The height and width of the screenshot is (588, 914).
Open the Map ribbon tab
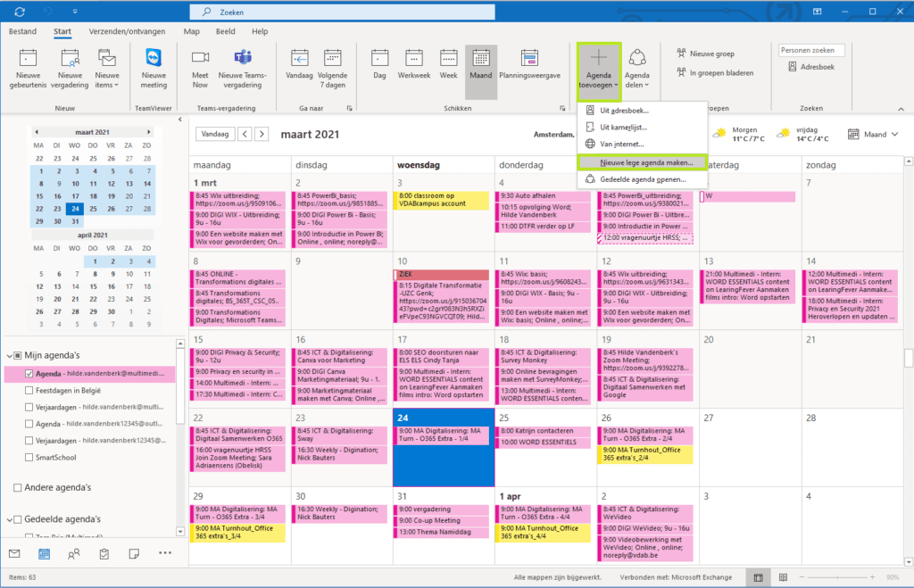191,31
